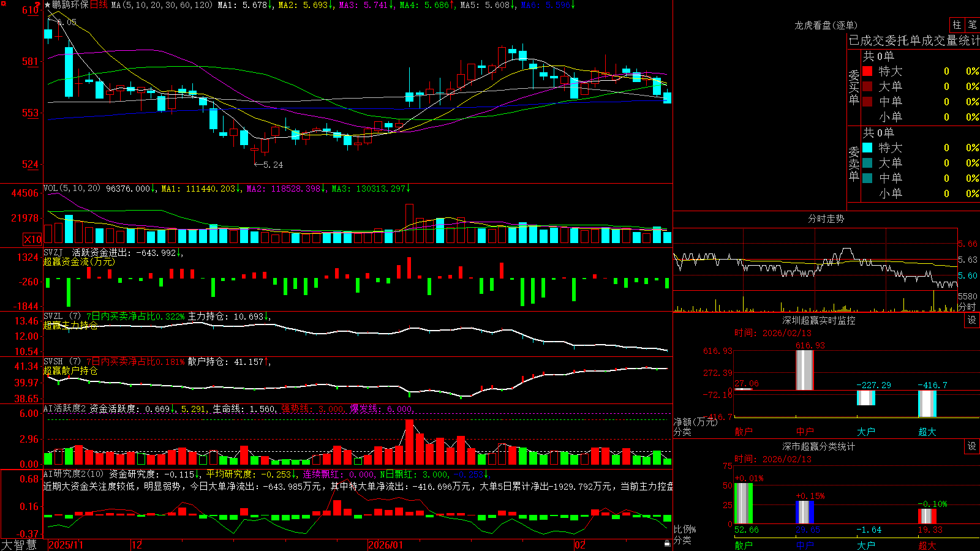Click the 616.93 中户 bar in 实时监控 chart
This screenshot has height=551, width=980.
(805, 370)
